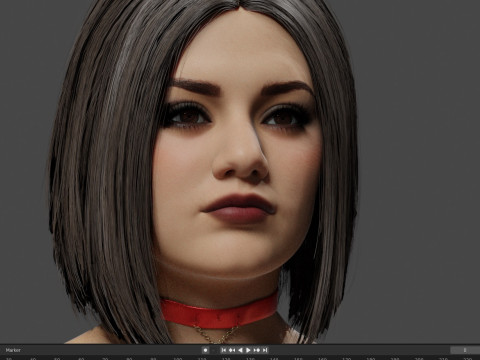
Task: Play the animation forward
Action: (248, 350)
